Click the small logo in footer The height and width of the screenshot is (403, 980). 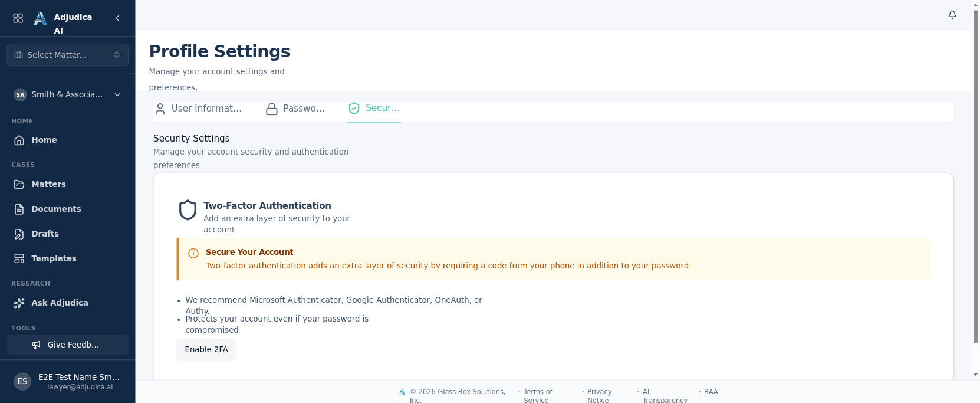[x=402, y=392]
